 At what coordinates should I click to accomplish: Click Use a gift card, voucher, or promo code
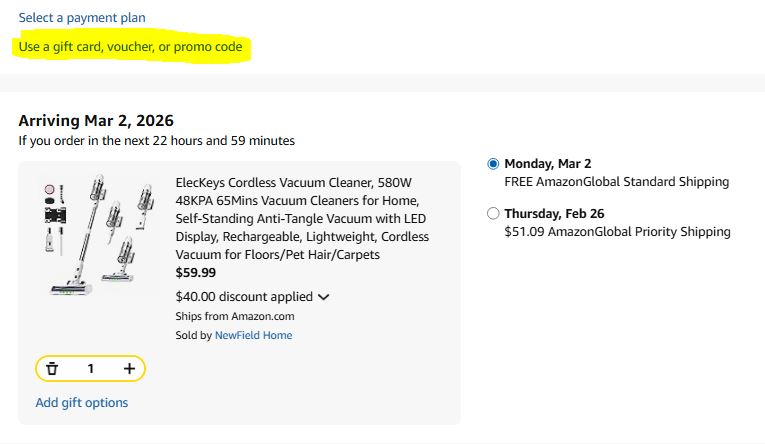tap(130, 47)
